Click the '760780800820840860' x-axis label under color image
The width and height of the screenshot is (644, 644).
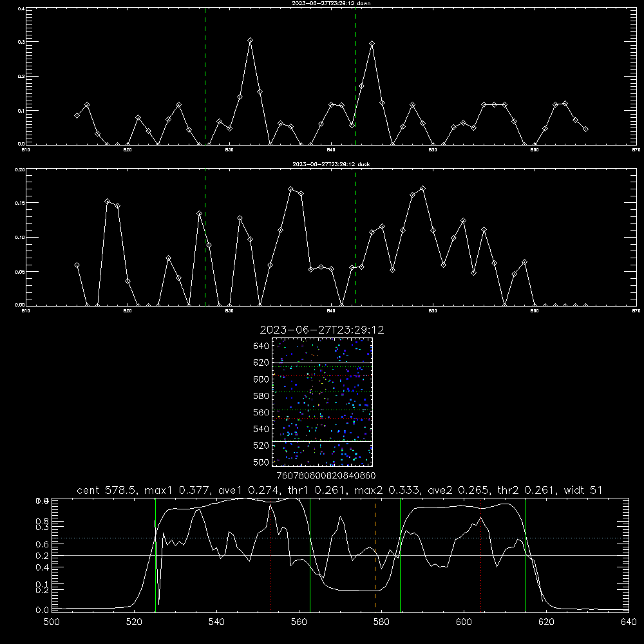(326, 476)
